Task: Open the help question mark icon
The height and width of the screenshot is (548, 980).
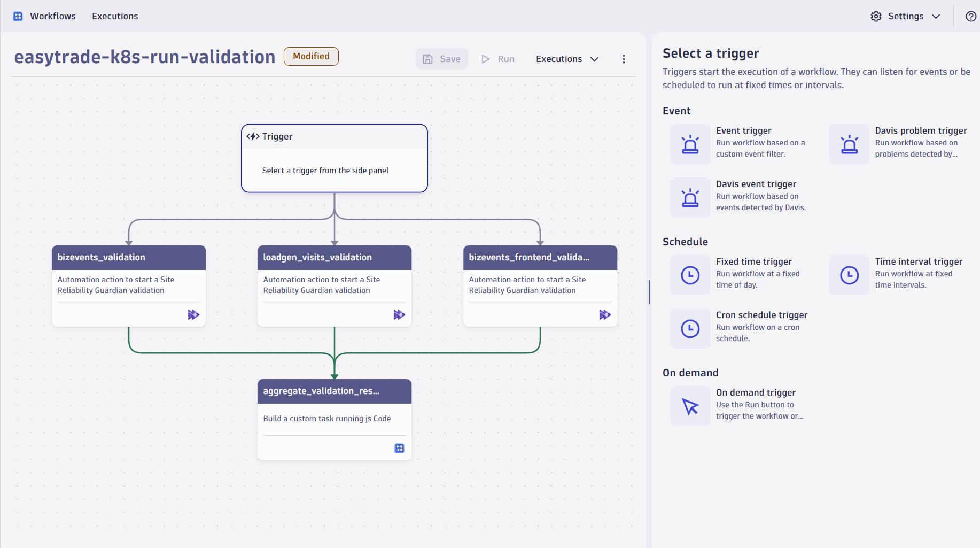Action: tap(970, 16)
